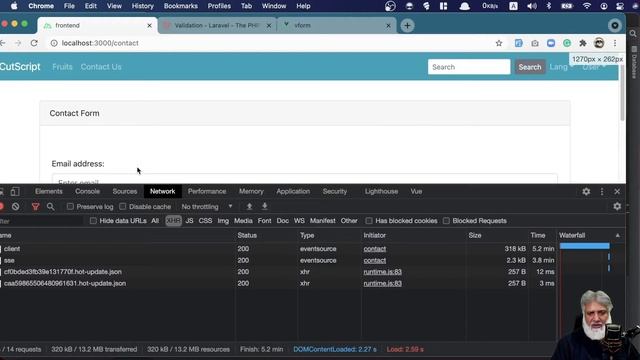Switch to the Elements DevTools tab
640x360 pixels.
(49, 191)
